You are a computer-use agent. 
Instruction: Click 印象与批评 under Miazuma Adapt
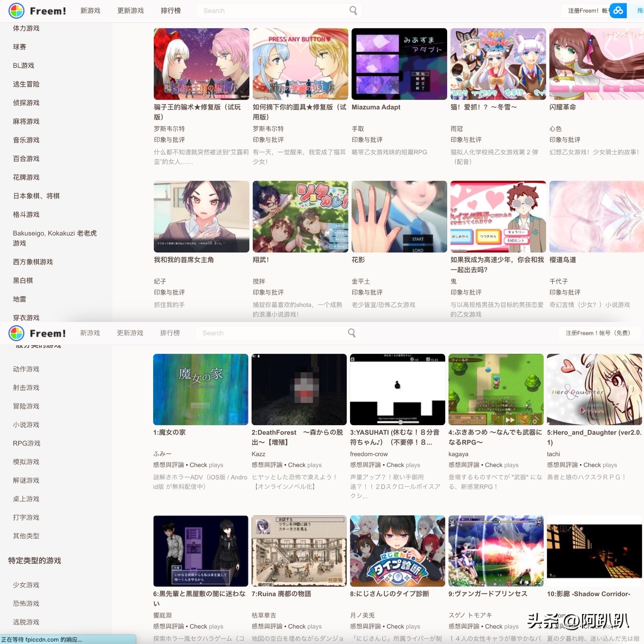pyautogui.click(x=367, y=140)
